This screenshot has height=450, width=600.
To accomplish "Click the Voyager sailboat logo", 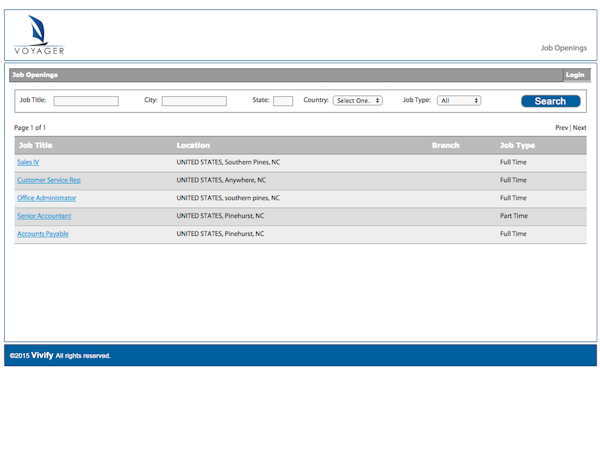I will (x=39, y=35).
